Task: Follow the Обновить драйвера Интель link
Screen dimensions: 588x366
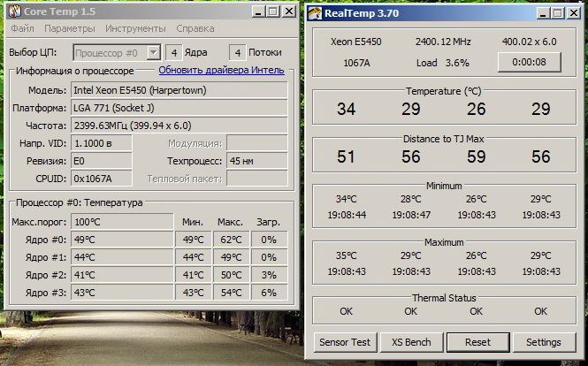Action: (x=221, y=70)
